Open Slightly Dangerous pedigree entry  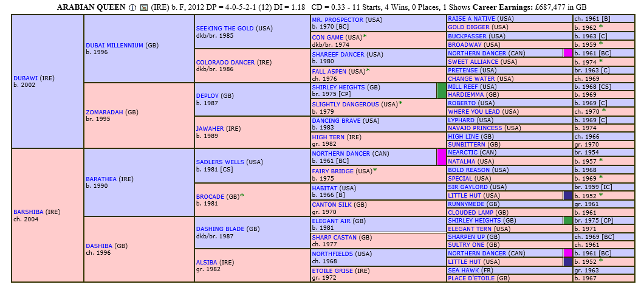346,105
